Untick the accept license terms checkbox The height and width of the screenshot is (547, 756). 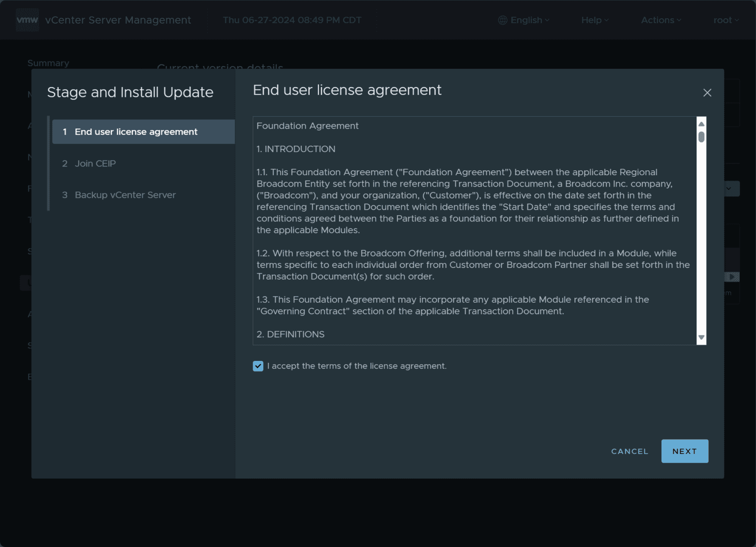click(x=258, y=366)
